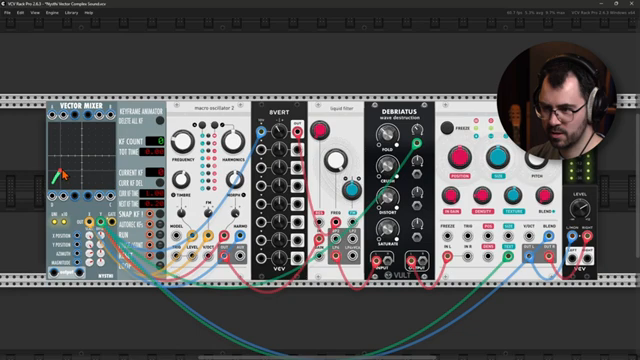Open the View menu
The height and width of the screenshot is (360, 640).
pos(35,13)
